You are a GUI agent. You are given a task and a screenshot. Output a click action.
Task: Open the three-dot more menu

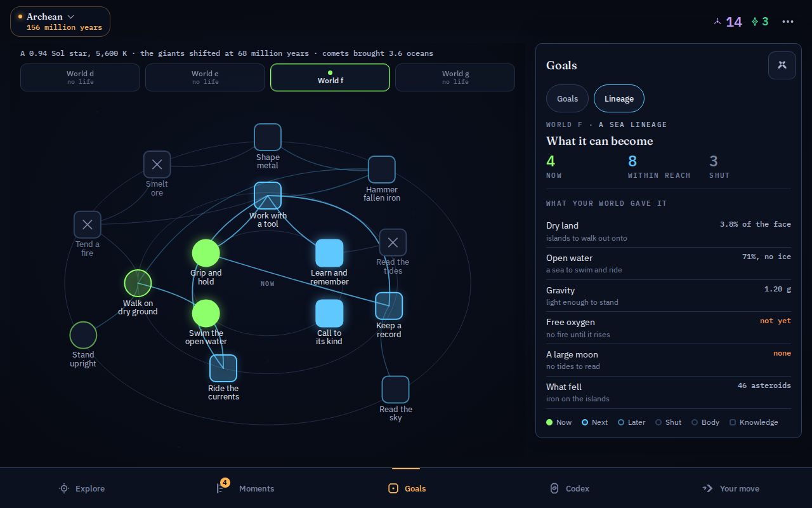coord(788,22)
